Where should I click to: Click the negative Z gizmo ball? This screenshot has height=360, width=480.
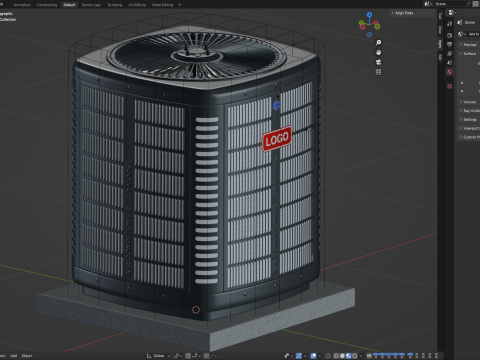[369, 35]
